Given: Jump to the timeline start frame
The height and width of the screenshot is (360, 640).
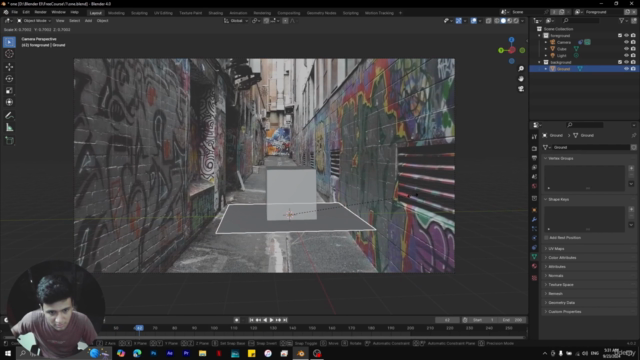Looking at the screenshot, I should click(x=251, y=320).
